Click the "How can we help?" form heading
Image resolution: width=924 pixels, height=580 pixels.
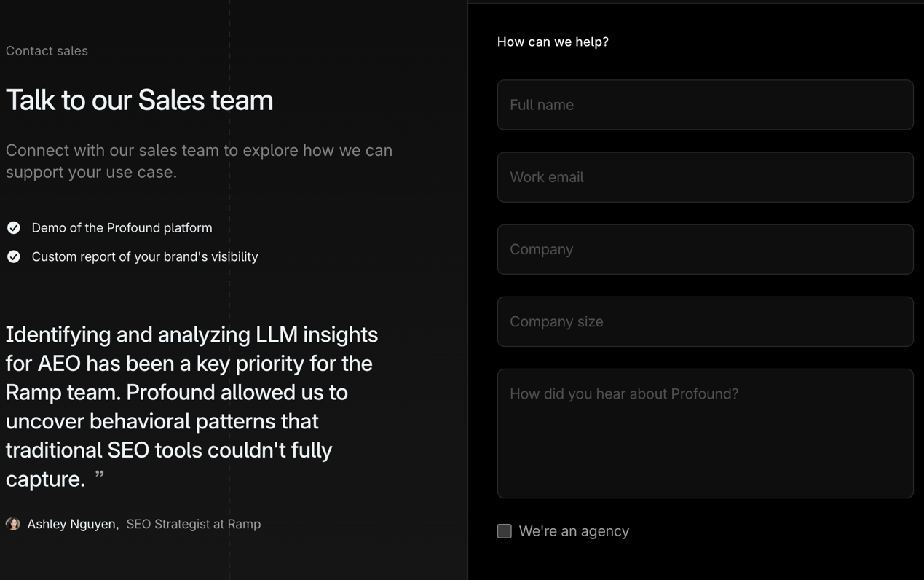click(x=553, y=42)
